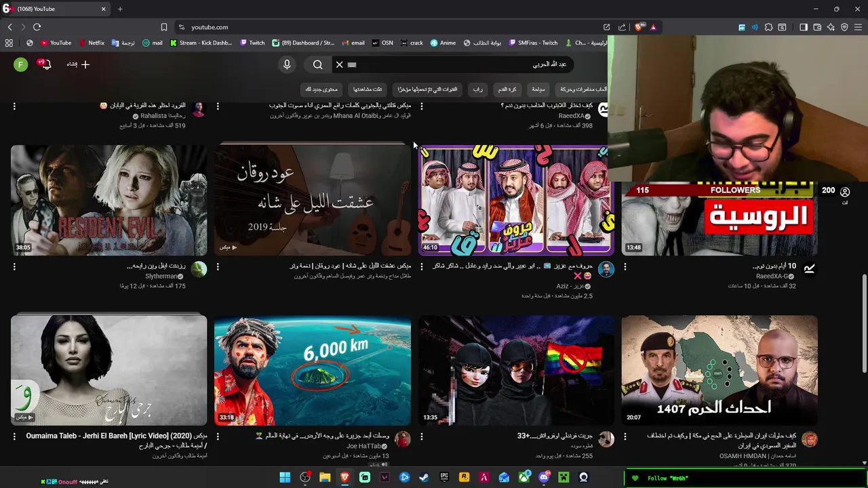The width and height of the screenshot is (868, 488).
Task: Go back with the browser back arrow
Action: 9,27
